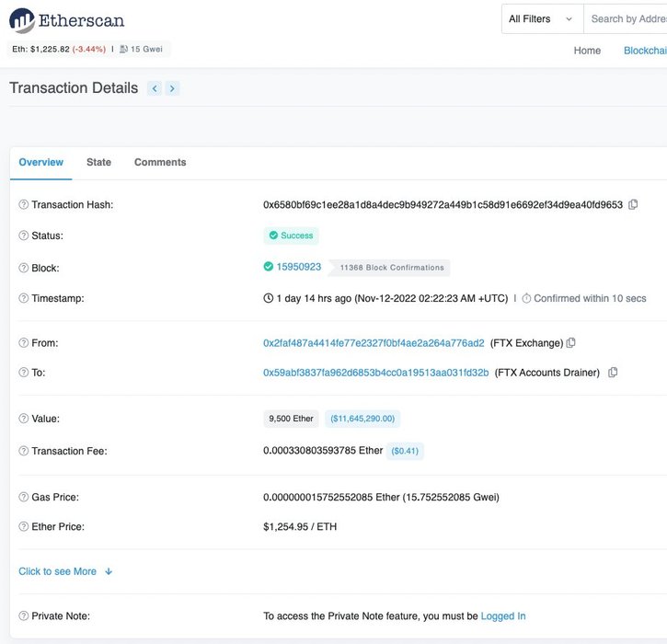
Task: Help icon beside Transaction Hash
Action: click(x=23, y=204)
